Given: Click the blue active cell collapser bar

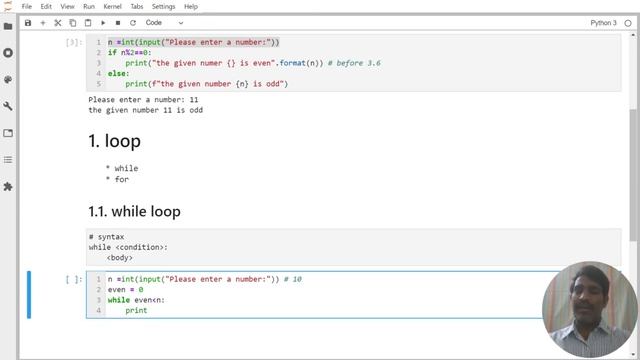Looking at the screenshot, I should (29, 294).
